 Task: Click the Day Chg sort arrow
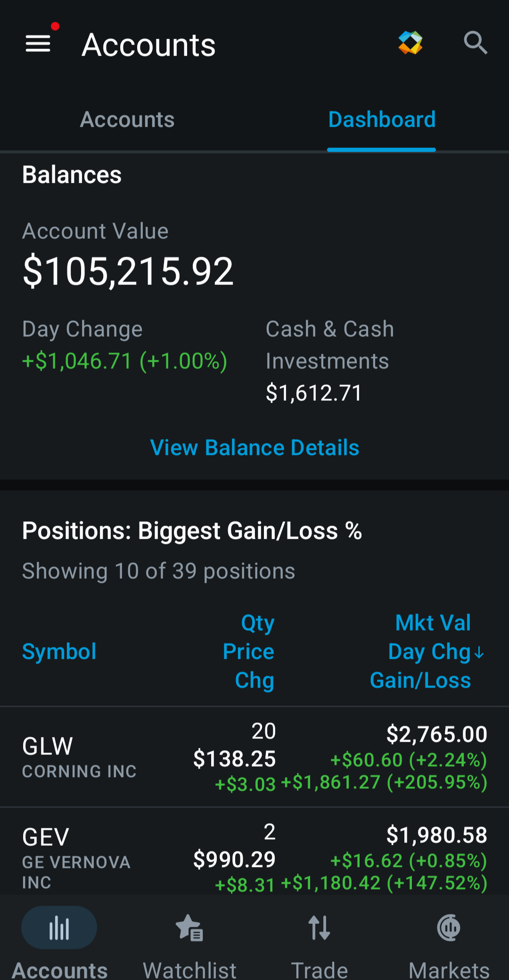pyautogui.click(x=479, y=653)
